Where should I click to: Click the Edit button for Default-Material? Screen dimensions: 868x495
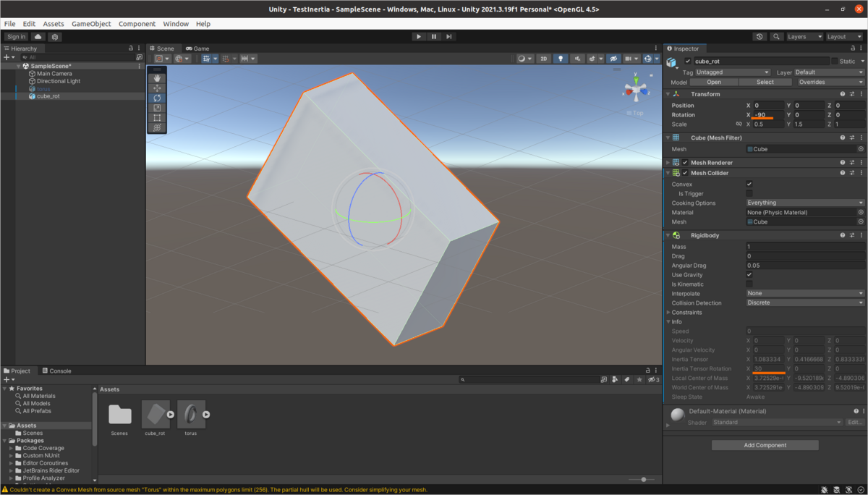tap(854, 422)
